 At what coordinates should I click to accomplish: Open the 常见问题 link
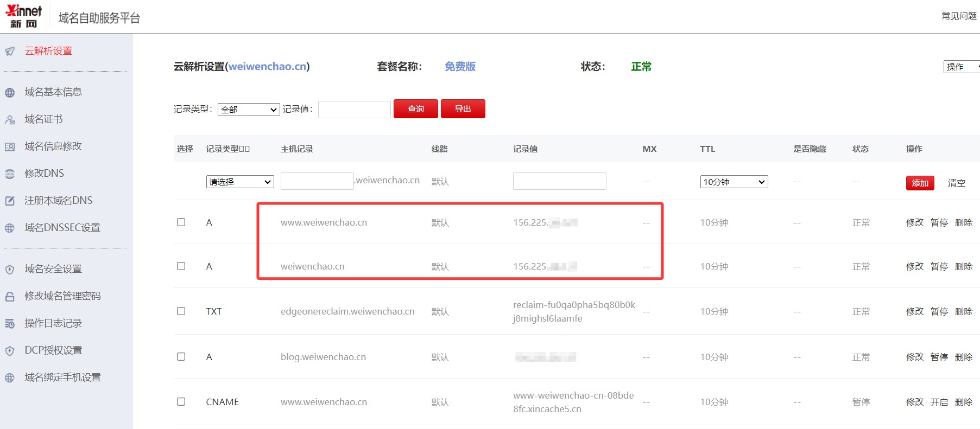[959, 16]
